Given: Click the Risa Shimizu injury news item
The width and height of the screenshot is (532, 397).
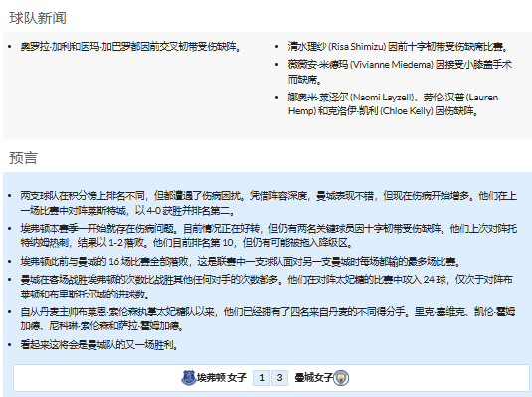Looking at the screenshot, I should (398, 46).
